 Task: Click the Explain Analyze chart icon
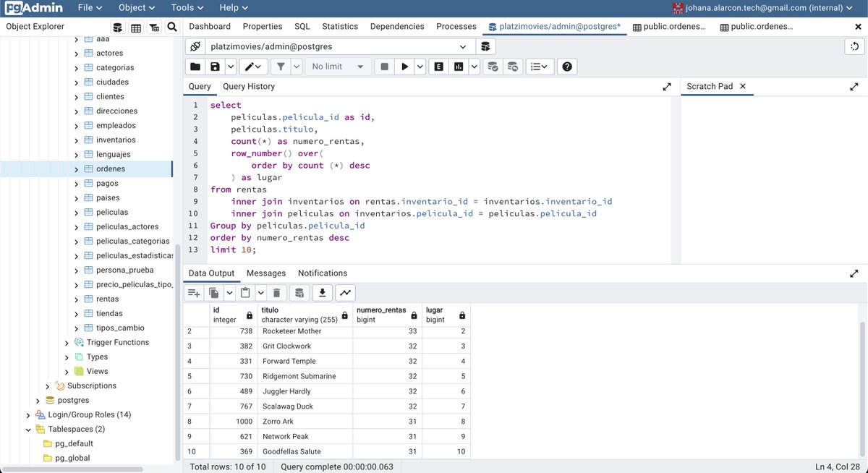459,67
